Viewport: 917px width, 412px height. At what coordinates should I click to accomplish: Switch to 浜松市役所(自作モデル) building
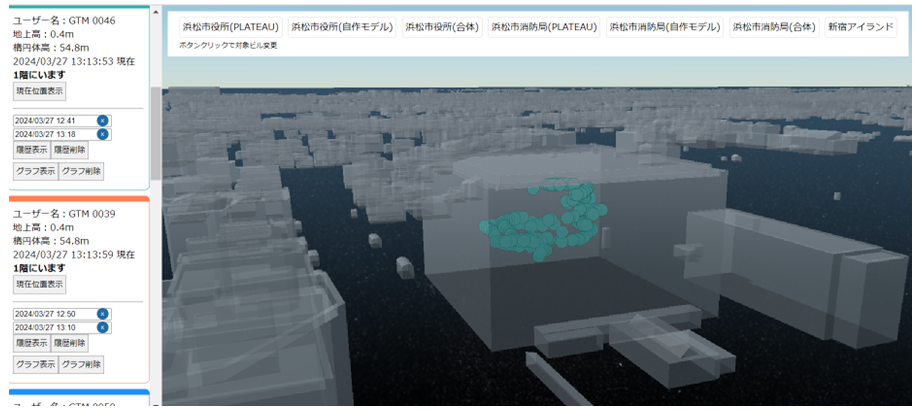[x=342, y=28]
